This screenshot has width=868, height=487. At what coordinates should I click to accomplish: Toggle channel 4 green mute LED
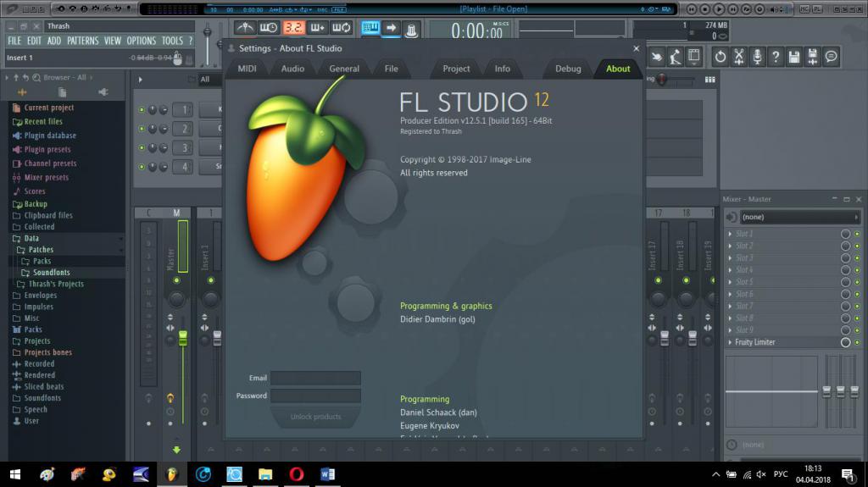tap(142, 166)
